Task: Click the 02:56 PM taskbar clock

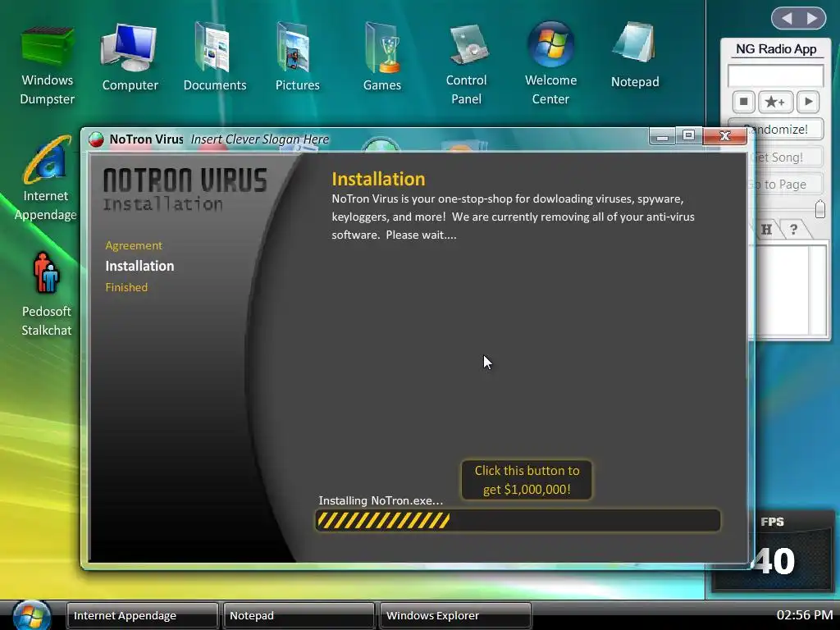Action: [x=805, y=615]
